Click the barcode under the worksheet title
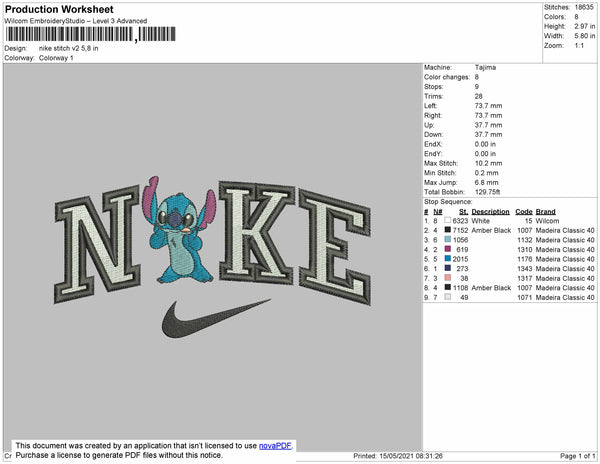 90,34
